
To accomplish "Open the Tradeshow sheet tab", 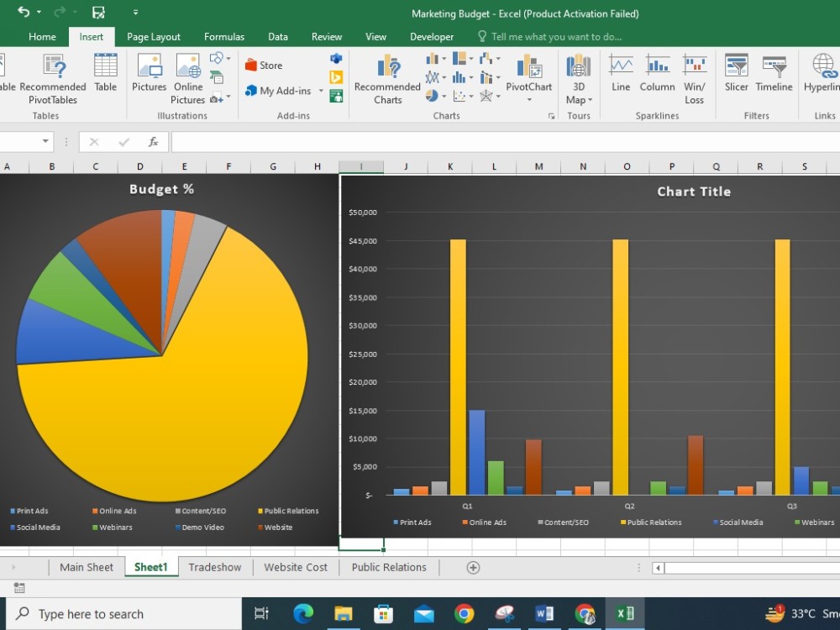I will coord(214,567).
